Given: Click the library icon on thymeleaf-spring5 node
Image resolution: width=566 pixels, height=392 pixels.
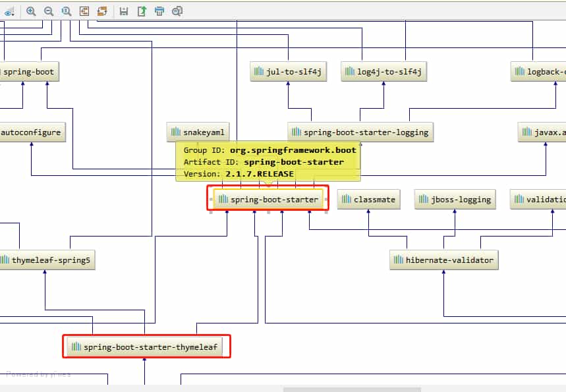Looking at the screenshot, I should click(5, 260).
